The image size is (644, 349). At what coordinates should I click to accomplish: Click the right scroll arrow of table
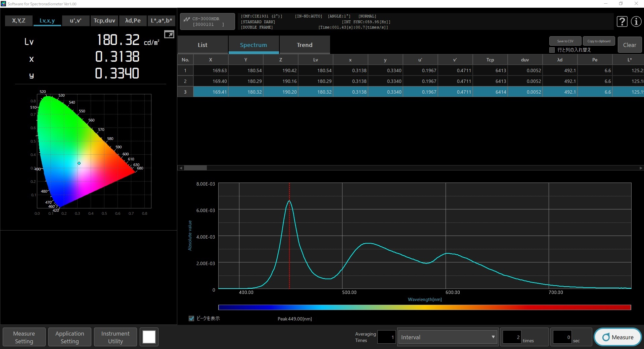[x=641, y=168]
